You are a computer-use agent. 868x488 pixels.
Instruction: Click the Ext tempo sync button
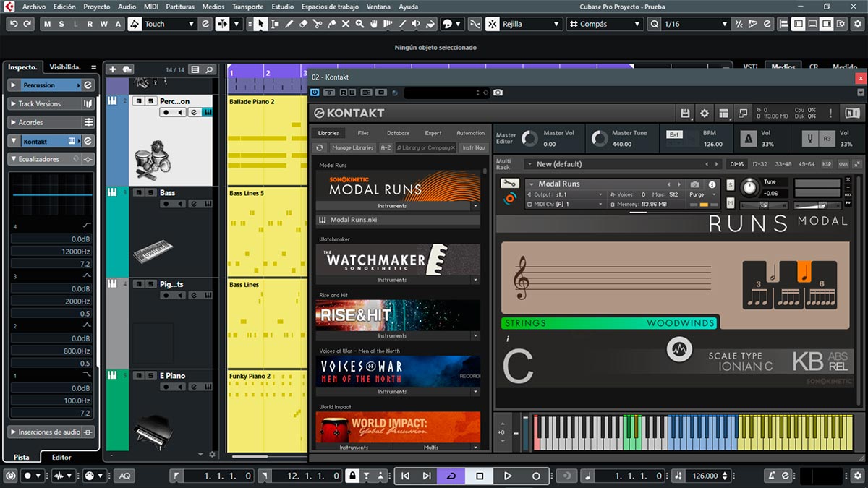tap(673, 134)
